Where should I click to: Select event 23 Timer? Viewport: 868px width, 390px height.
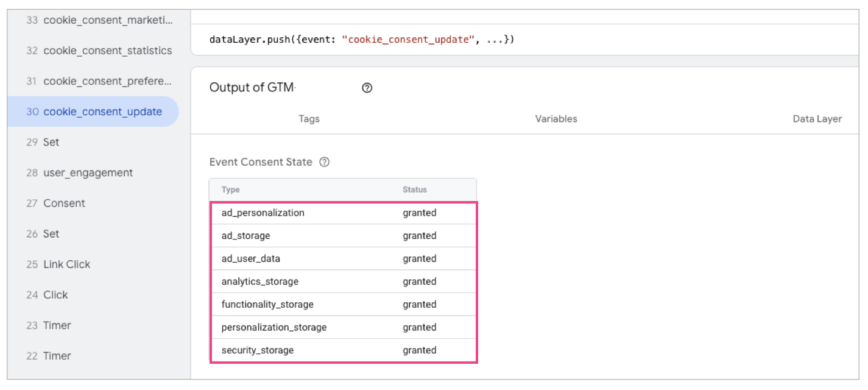(49, 325)
